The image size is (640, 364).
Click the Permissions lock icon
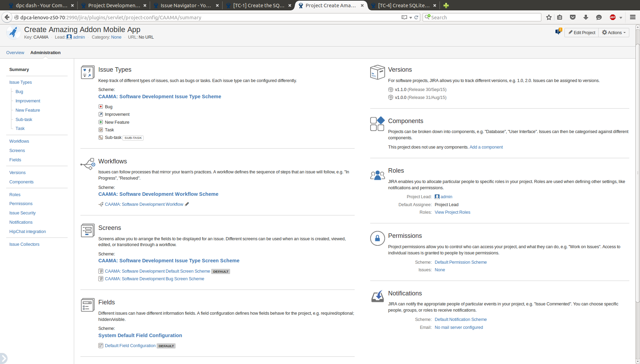pyautogui.click(x=377, y=238)
